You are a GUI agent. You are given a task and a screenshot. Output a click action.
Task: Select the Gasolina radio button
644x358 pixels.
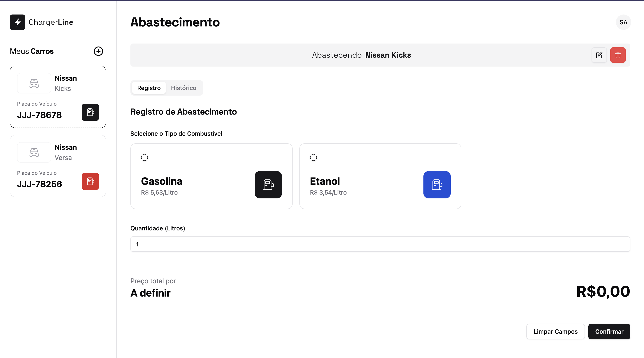point(144,157)
